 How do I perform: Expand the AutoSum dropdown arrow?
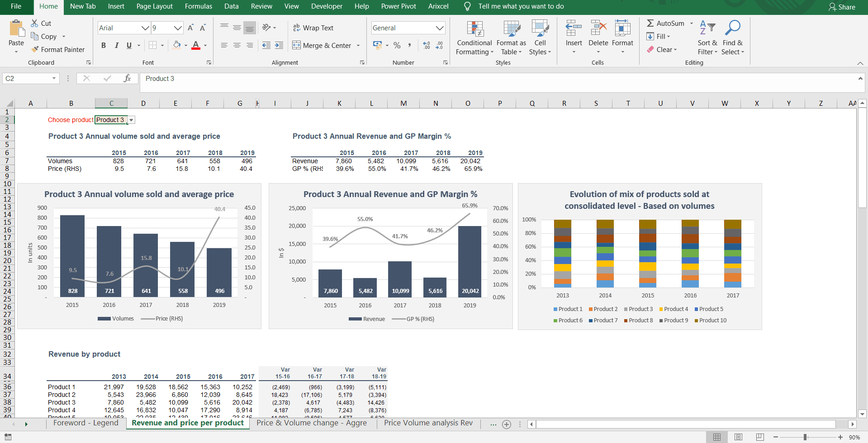pos(692,23)
